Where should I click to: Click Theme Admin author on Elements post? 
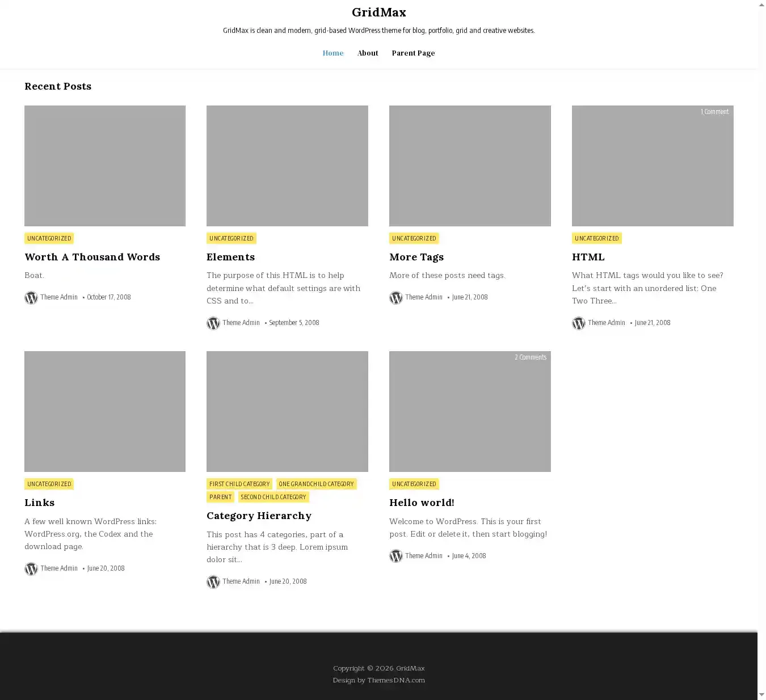pos(241,323)
